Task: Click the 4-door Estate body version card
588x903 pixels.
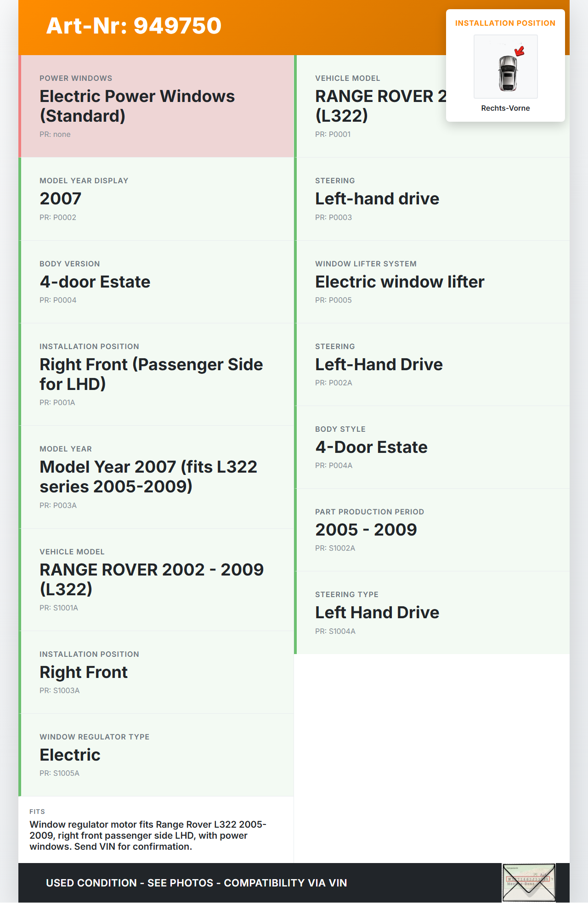Action: pos(156,282)
